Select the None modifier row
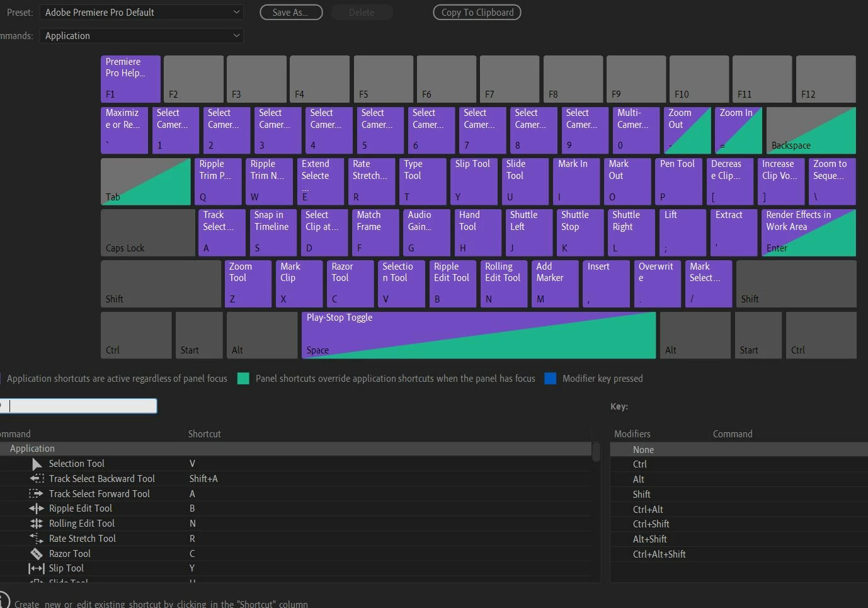 [739, 449]
